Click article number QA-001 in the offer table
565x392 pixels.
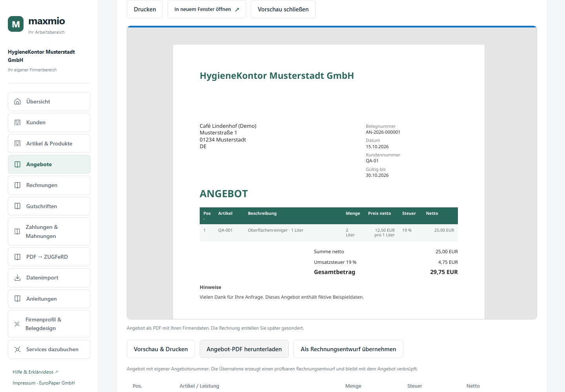(225, 230)
